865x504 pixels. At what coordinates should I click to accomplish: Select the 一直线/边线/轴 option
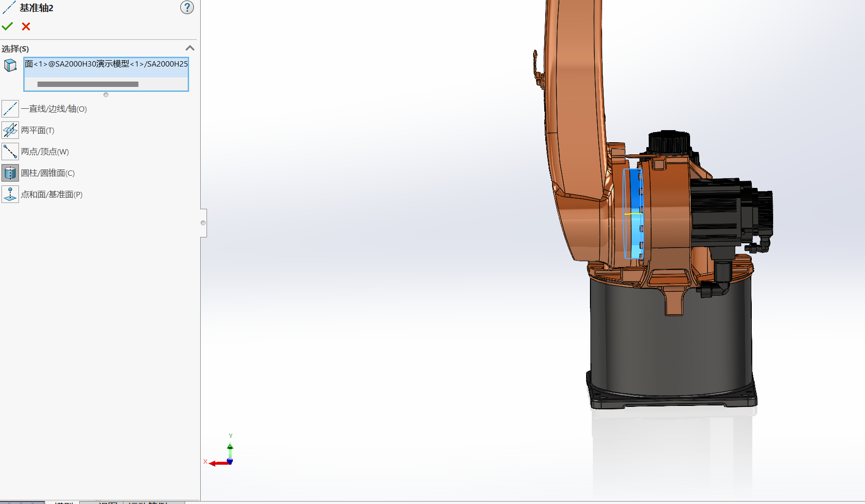pyautogui.click(x=10, y=109)
